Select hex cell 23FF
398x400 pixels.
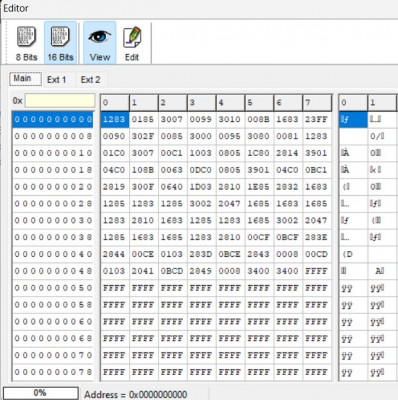[317, 119]
